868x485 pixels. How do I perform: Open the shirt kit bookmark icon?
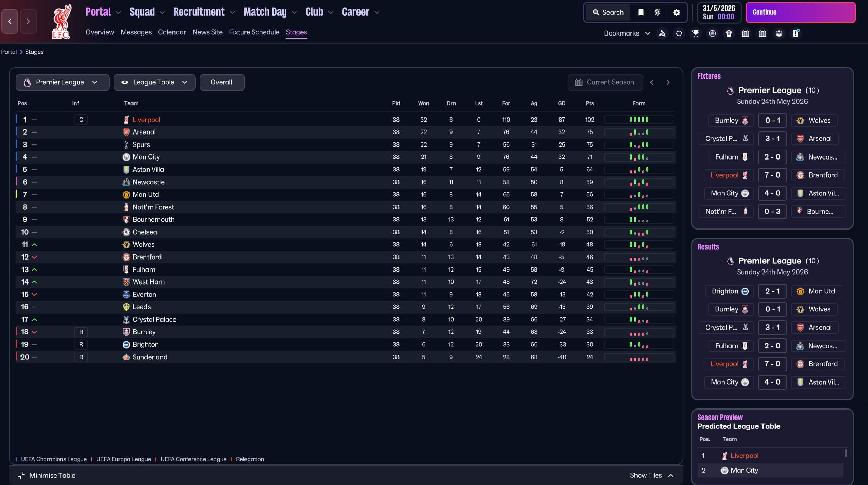click(729, 33)
